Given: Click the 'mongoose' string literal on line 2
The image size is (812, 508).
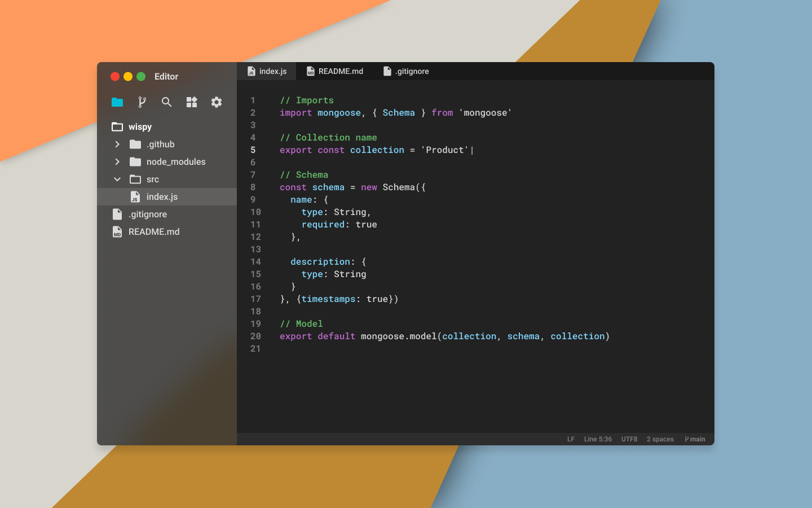Looking at the screenshot, I should click(486, 113).
